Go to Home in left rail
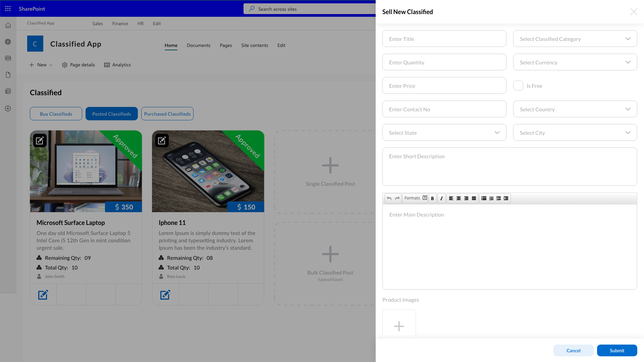This screenshot has height=362, width=644. coord(8,25)
